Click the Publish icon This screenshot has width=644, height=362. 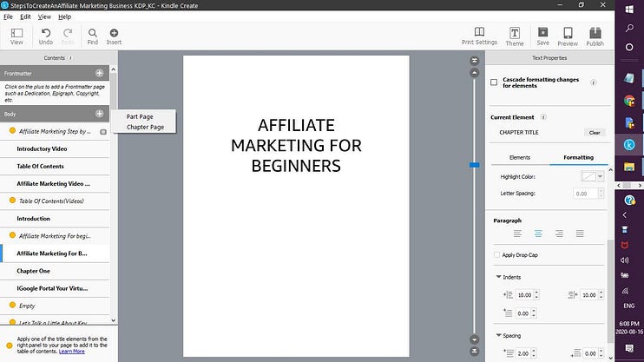coord(595,36)
